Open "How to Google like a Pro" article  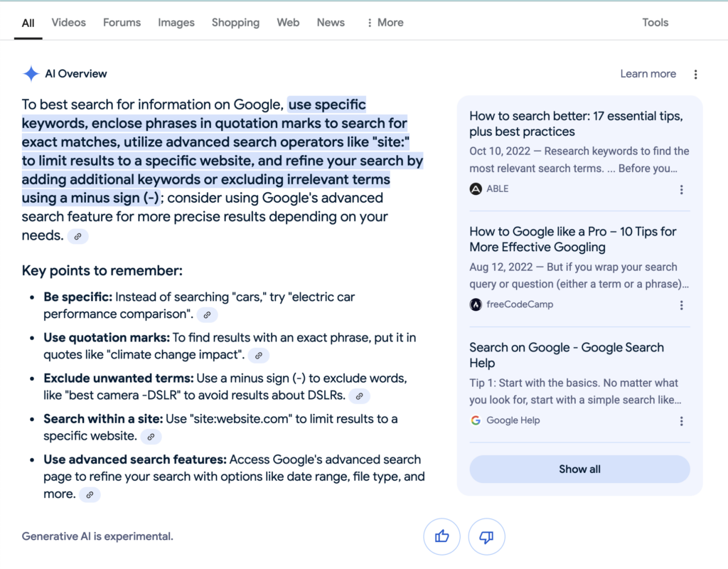(x=572, y=239)
